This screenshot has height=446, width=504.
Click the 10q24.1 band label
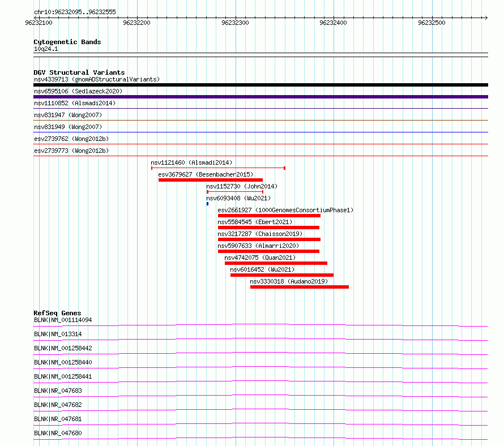(46, 49)
